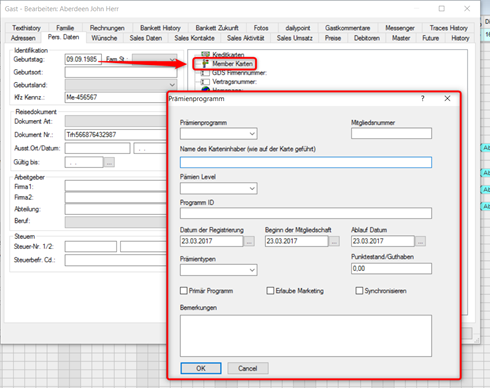Click the Steuerbefr. Cd. input field
This screenshot has height=388, width=490.
116,260
